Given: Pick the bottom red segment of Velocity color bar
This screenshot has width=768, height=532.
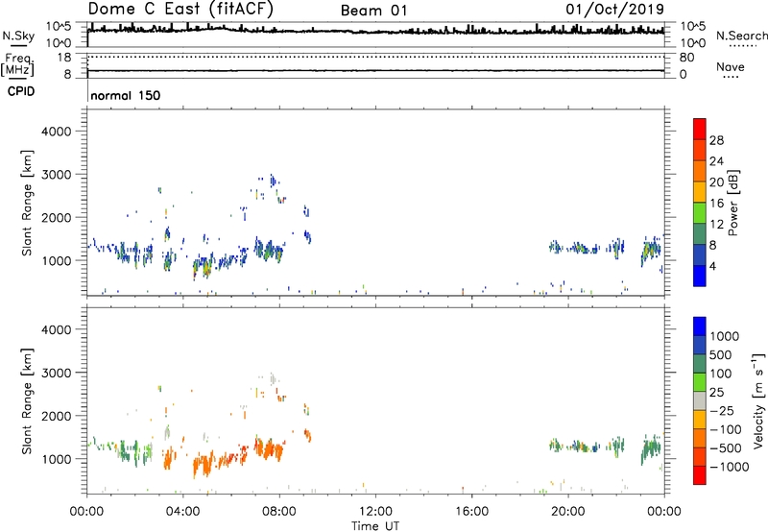Looking at the screenshot, I should 700,475.
